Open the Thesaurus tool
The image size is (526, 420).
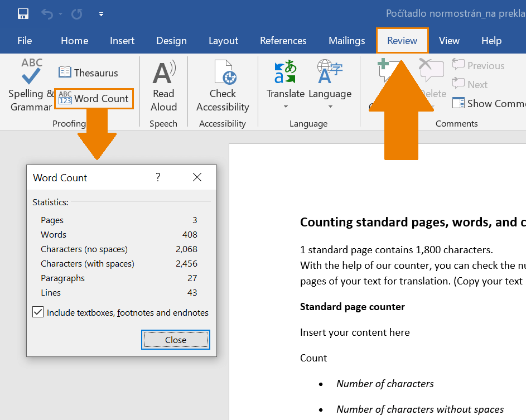point(88,73)
